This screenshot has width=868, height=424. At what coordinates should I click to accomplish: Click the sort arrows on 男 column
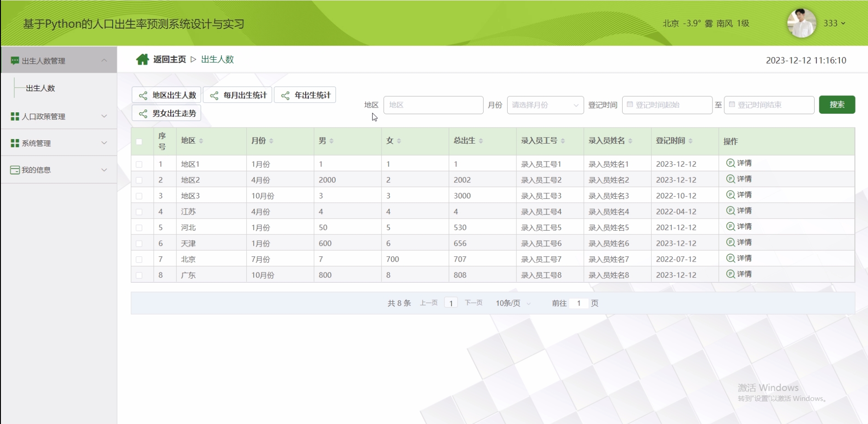[331, 141]
